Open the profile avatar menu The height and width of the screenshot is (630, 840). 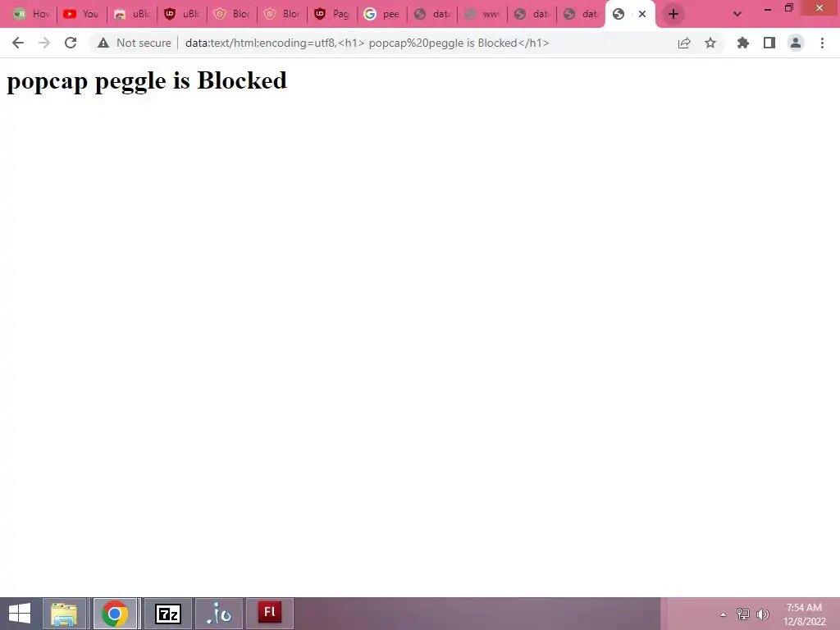796,43
